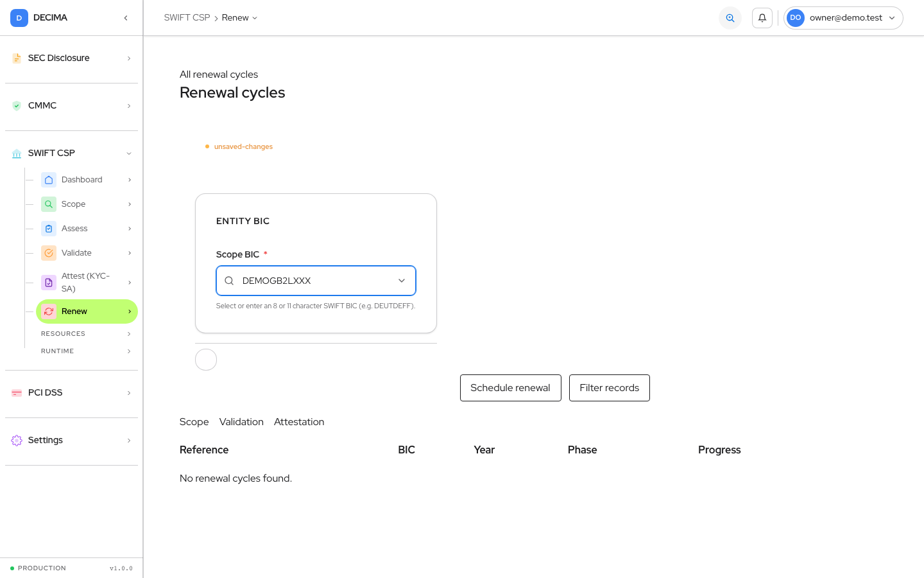Click the CMMC shield icon
The image size is (924, 578).
[x=17, y=106]
